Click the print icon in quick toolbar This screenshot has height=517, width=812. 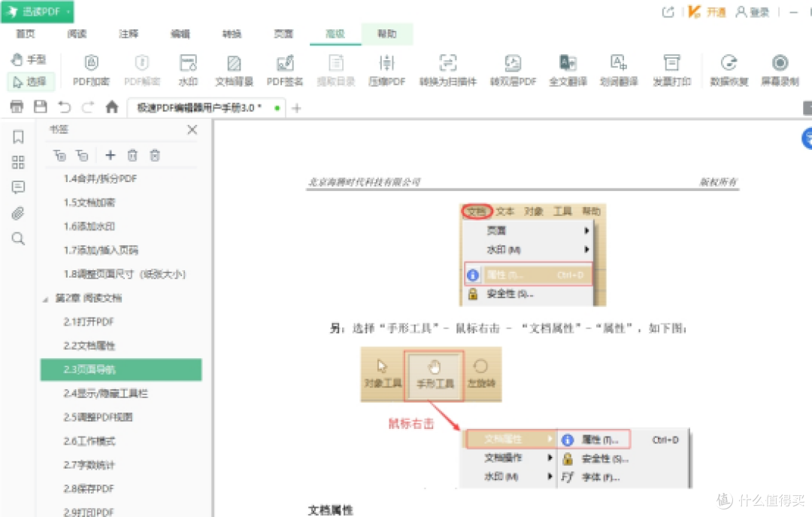point(17,108)
